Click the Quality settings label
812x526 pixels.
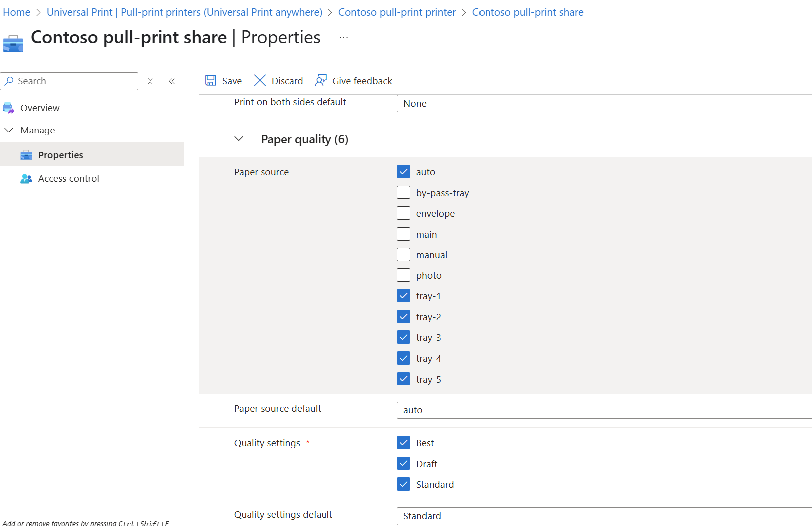point(267,443)
